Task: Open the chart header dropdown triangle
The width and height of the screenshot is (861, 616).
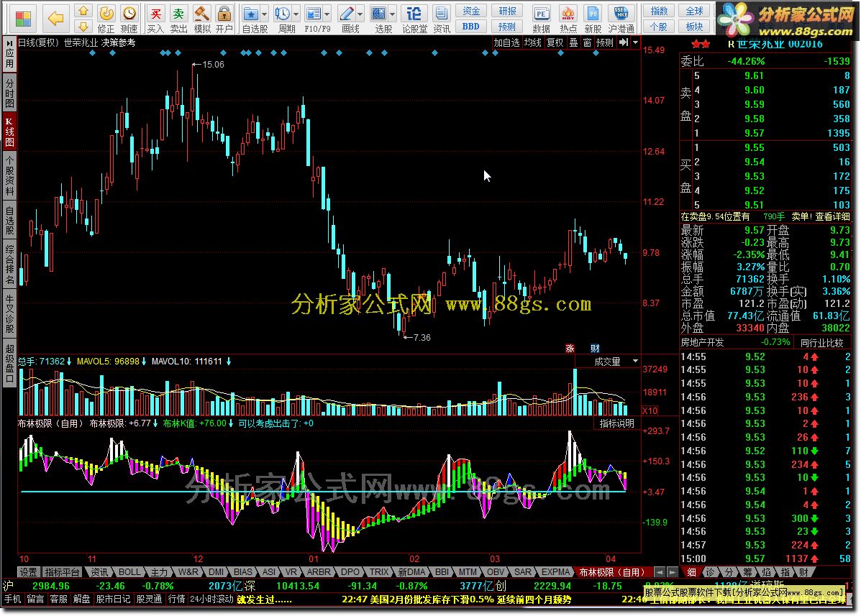Action: coord(636,42)
